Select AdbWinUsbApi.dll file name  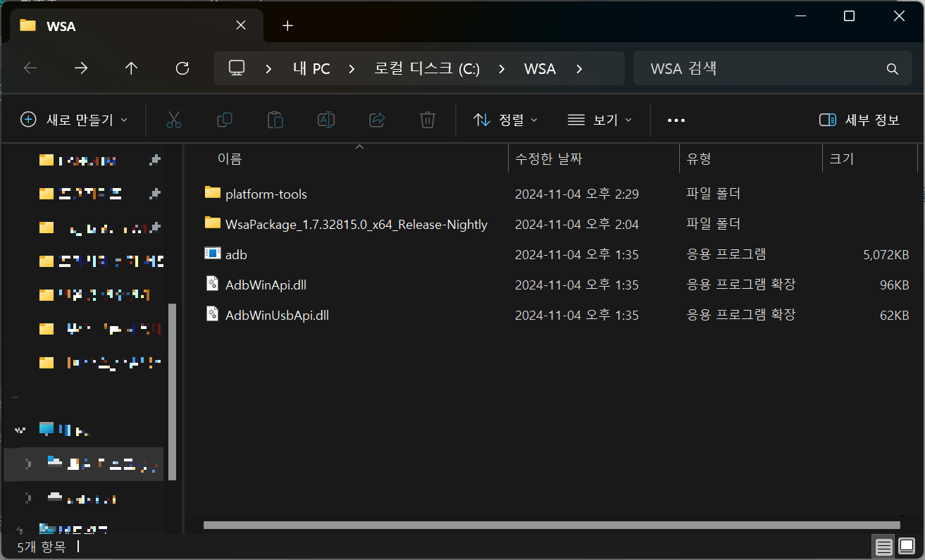[277, 315]
